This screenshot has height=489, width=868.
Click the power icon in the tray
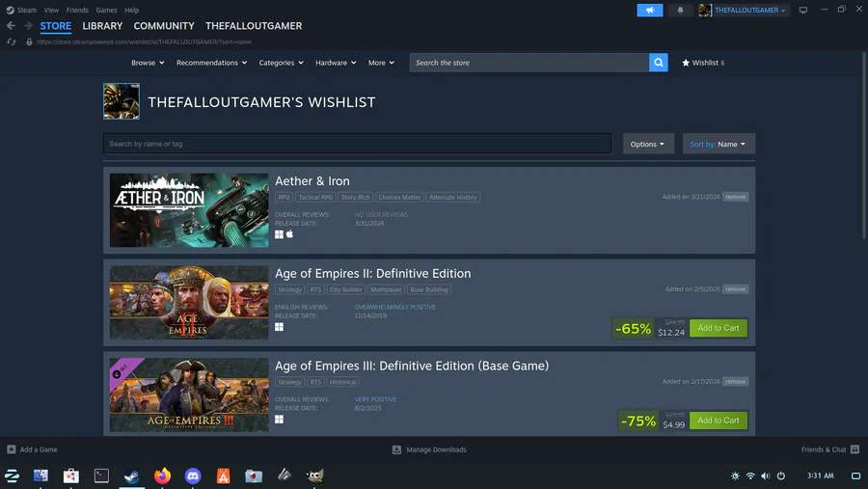[x=780, y=475]
